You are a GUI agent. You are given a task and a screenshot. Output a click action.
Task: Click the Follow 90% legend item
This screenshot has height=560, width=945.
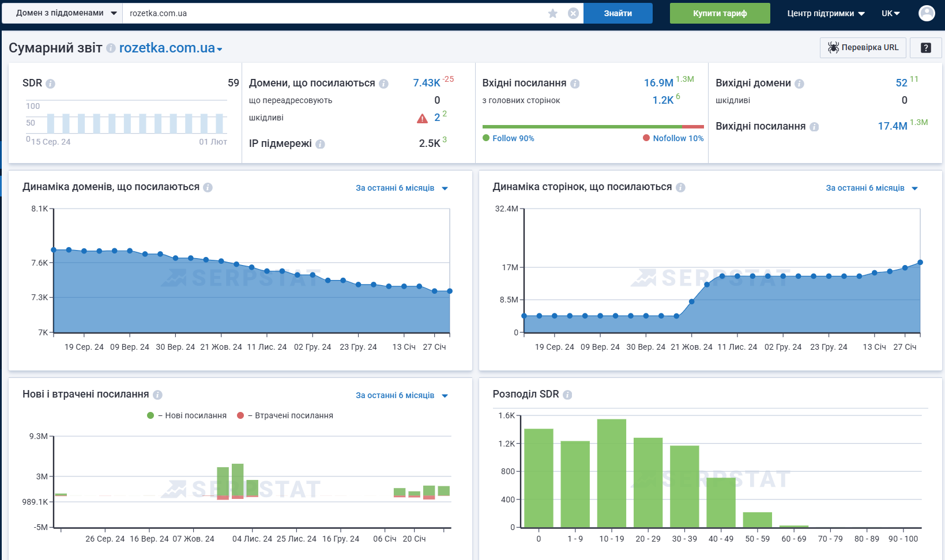tap(509, 138)
